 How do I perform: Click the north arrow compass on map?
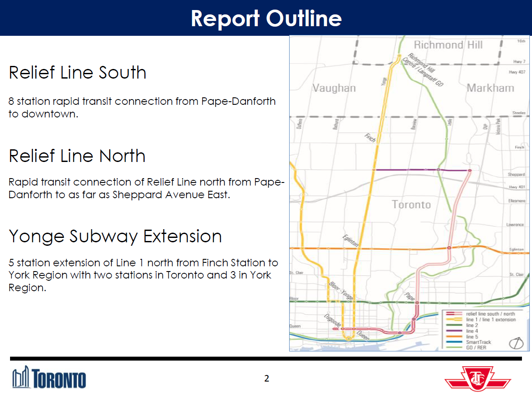coord(517,343)
